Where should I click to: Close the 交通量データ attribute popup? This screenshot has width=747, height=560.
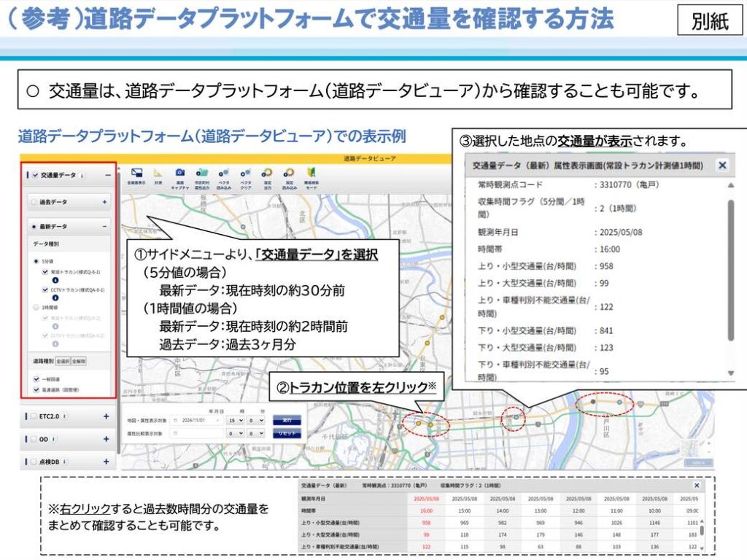pyautogui.click(x=722, y=166)
